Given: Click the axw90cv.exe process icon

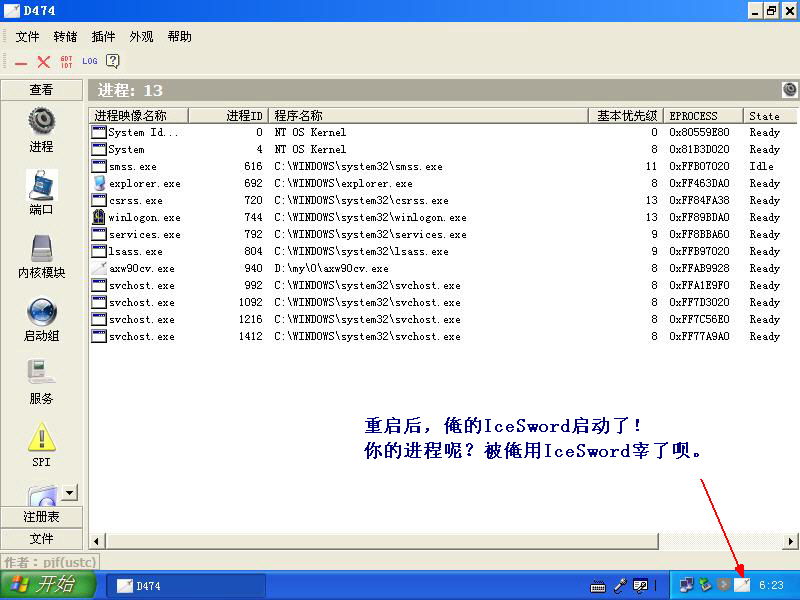Looking at the screenshot, I should pos(99,268).
